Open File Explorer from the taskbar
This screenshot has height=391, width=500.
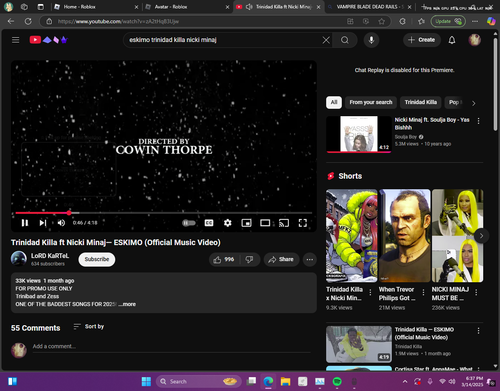285,381
